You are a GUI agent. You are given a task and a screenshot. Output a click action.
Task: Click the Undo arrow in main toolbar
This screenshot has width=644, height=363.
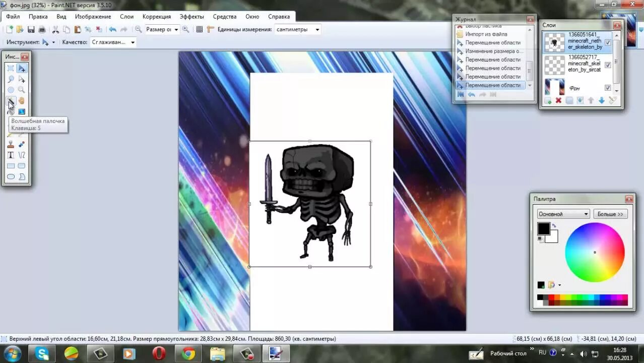(x=112, y=29)
